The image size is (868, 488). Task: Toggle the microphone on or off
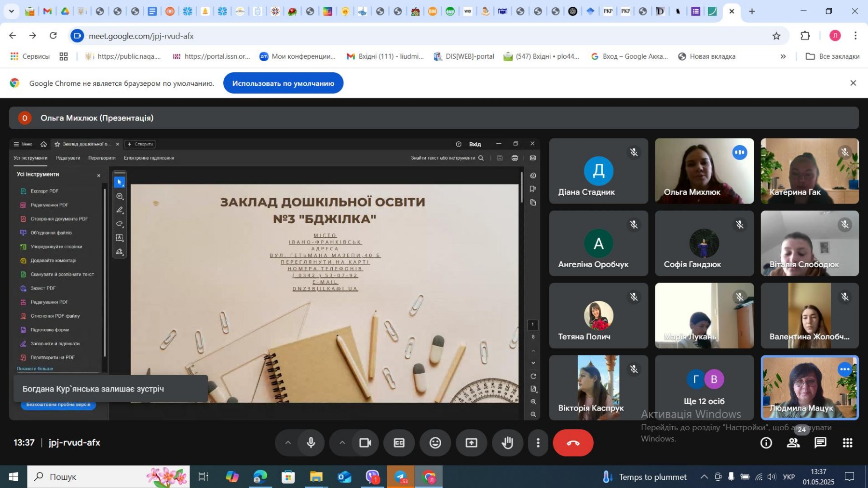[311, 443]
